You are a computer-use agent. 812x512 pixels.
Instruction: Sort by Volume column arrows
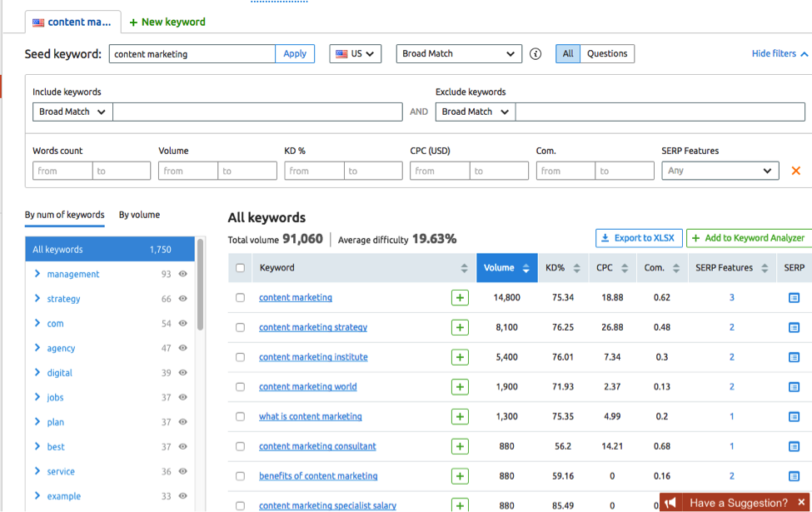click(x=526, y=268)
